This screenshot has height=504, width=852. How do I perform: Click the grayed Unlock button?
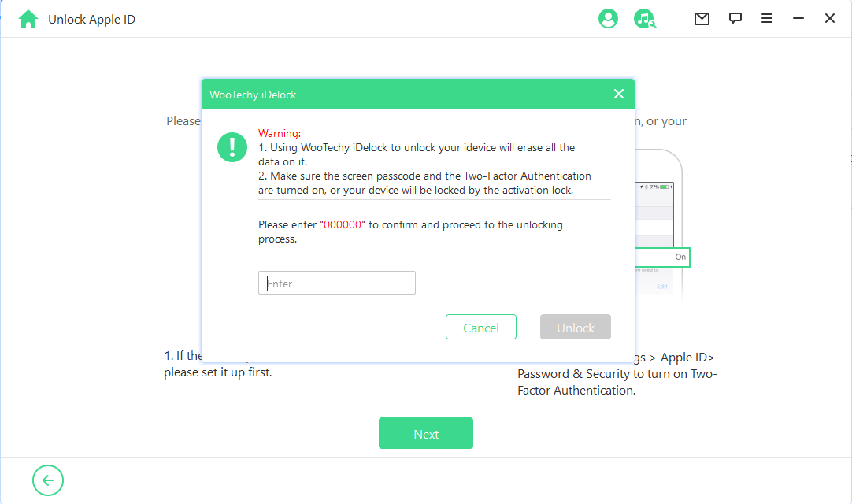575,327
